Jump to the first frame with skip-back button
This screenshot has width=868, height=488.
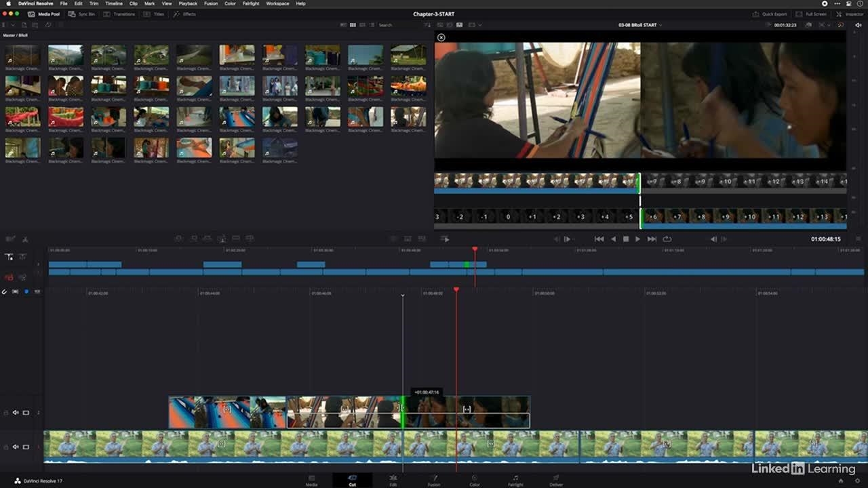pyautogui.click(x=599, y=239)
